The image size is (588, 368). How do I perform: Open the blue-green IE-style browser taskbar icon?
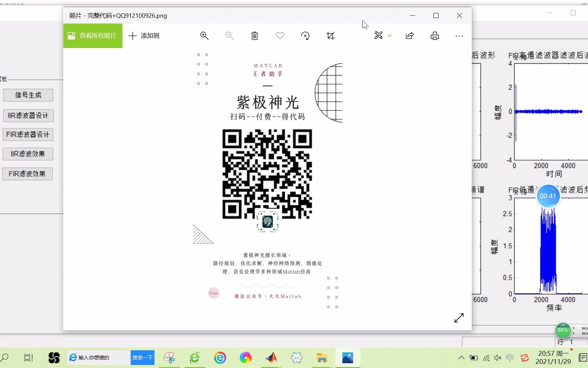tap(220, 358)
